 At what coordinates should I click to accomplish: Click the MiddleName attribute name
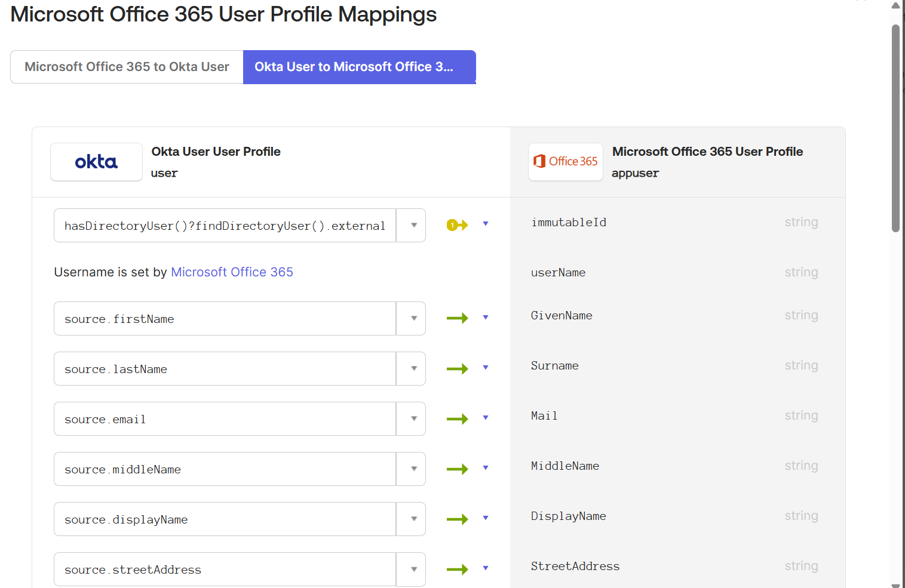[565, 466]
